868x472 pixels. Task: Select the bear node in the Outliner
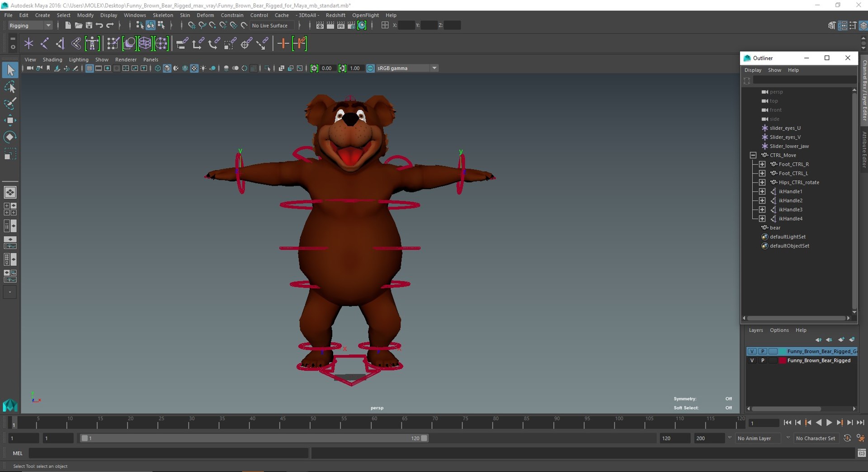[x=775, y=227]
